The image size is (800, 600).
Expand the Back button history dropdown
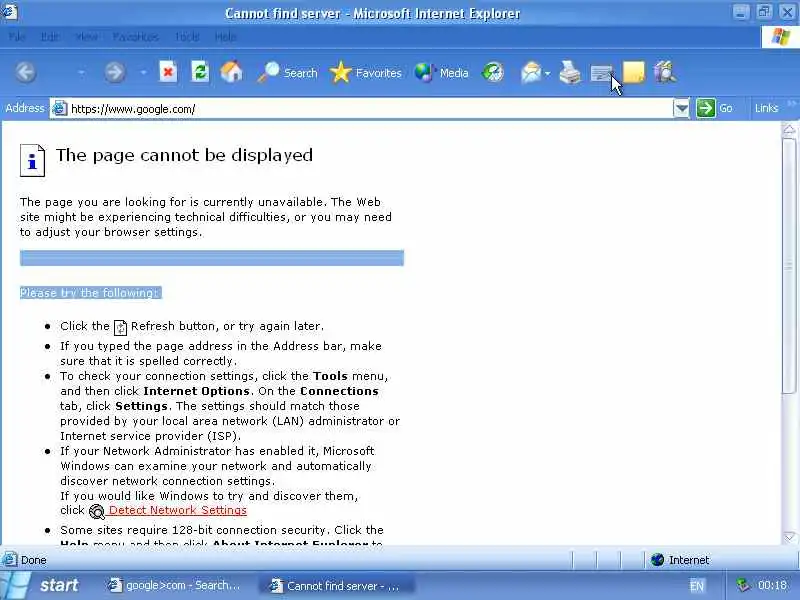pyautogui.click(x=81, y=73)
